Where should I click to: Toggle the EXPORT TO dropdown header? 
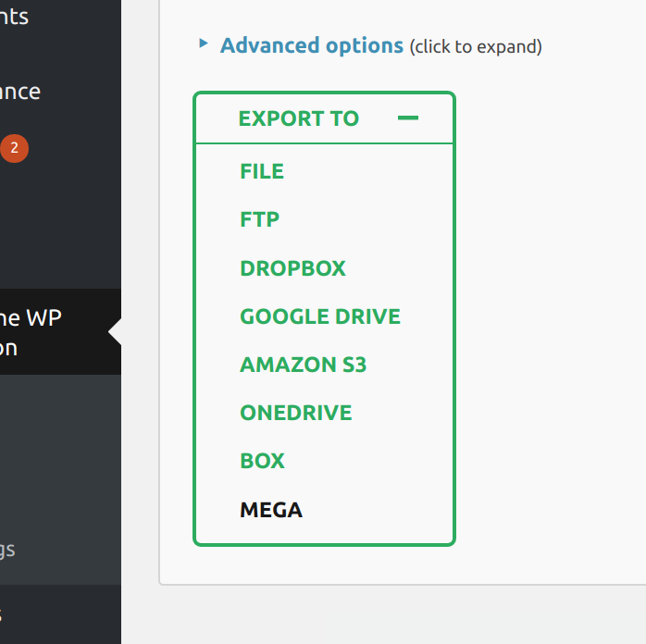click(298, 118)
